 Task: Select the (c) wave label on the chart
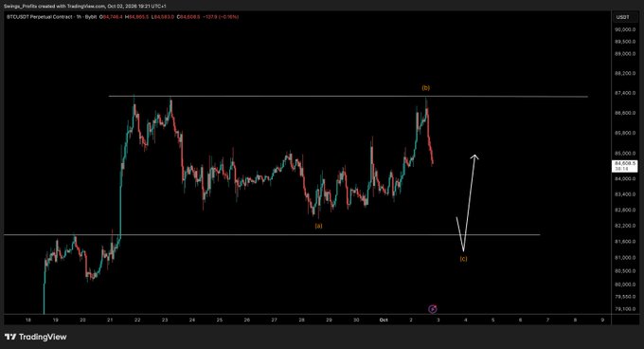(x=463, y=259)
